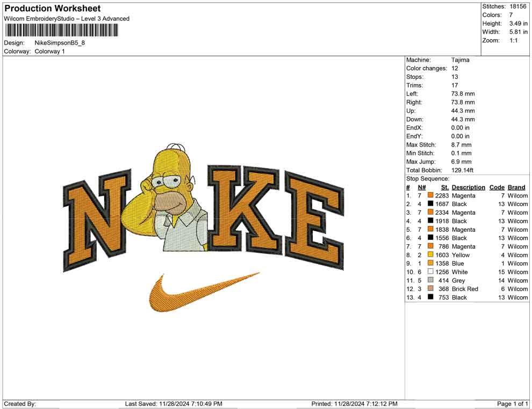This screenshot has height=409, width=532.
Task: Select the stitch count '2334' in stop 3
Action: (442, 213)
